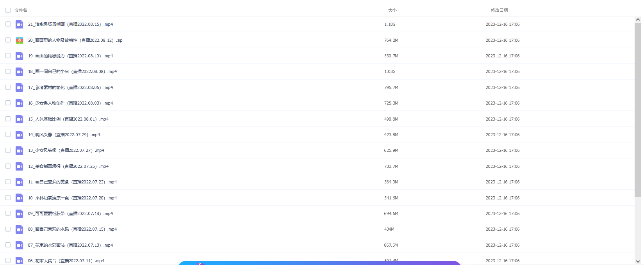Screen dimensions: 644x265
Task: Tick the checkbox for 10_来杯奶茶清凉一夏
Action: point(8,198)
